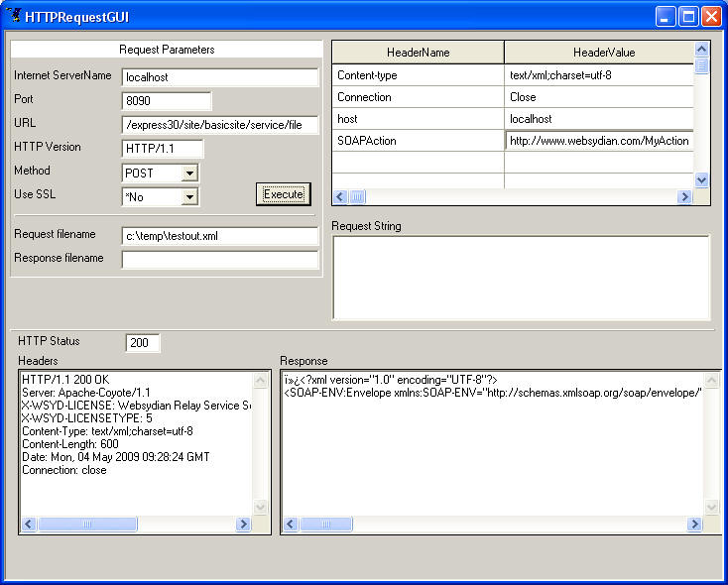Click the Request filename field
Viewport: 728px width, 585px height.
tap(220, 236)
